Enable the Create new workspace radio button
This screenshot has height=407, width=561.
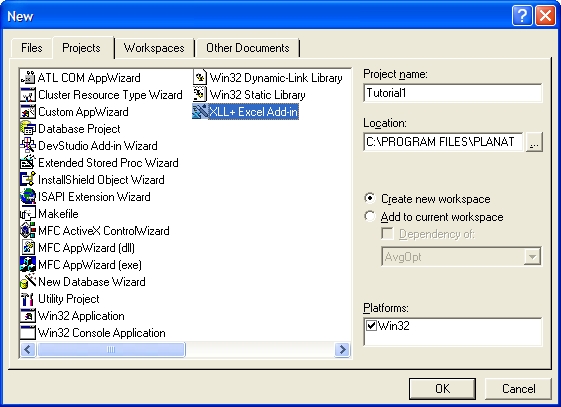tap(370, 198)
